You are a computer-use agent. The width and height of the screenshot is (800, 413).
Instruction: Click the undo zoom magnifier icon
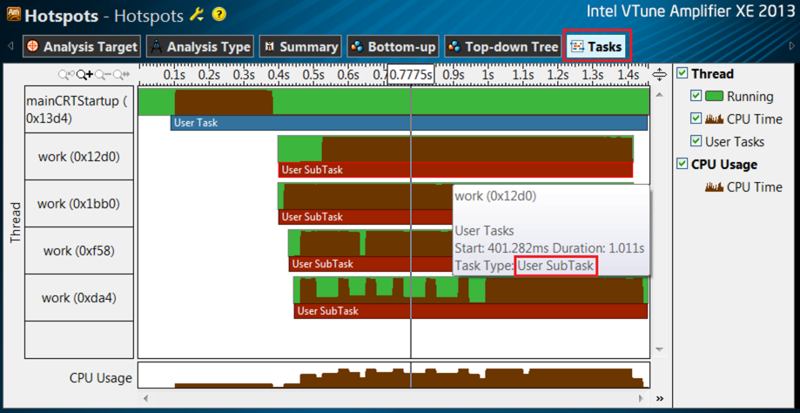[x=66, y=75]
